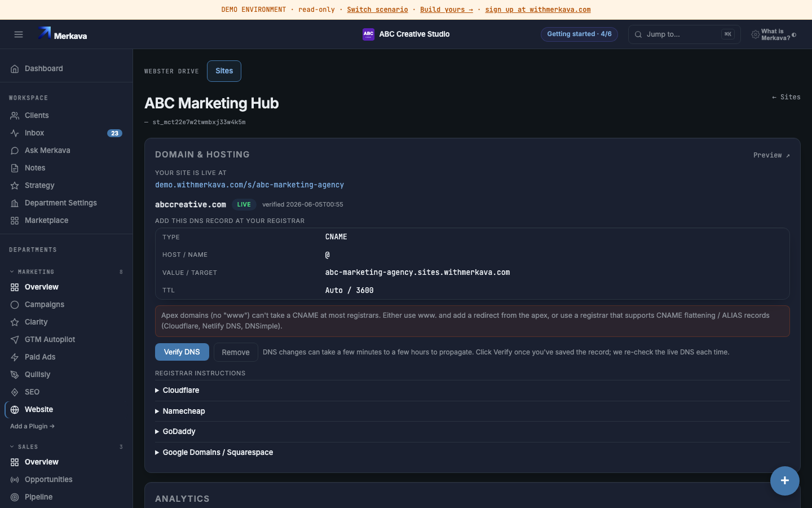
Task: Click the abccreative.com domain name
Action: pos(191,205)
